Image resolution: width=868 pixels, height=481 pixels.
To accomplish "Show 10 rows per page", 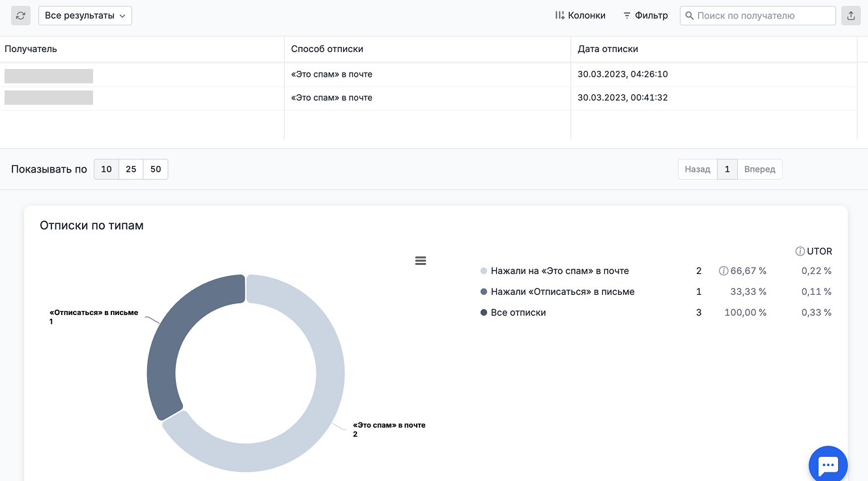I will click(106, 169).
